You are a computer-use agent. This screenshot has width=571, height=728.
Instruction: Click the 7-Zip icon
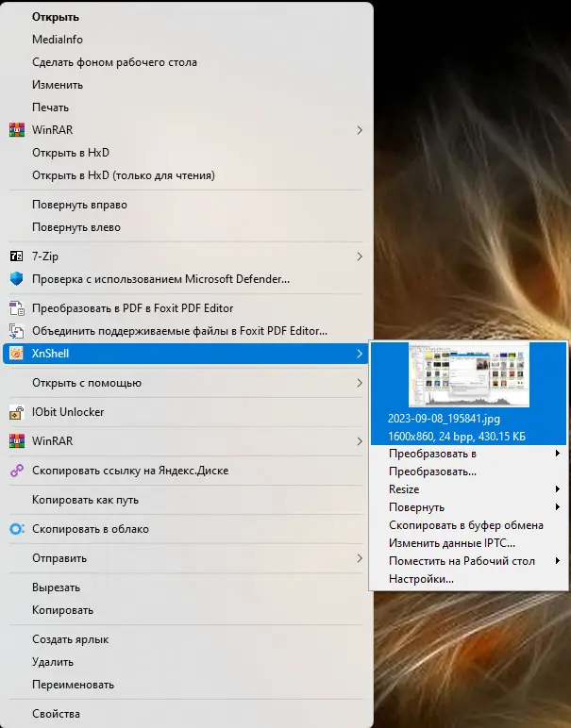point(16,256)
